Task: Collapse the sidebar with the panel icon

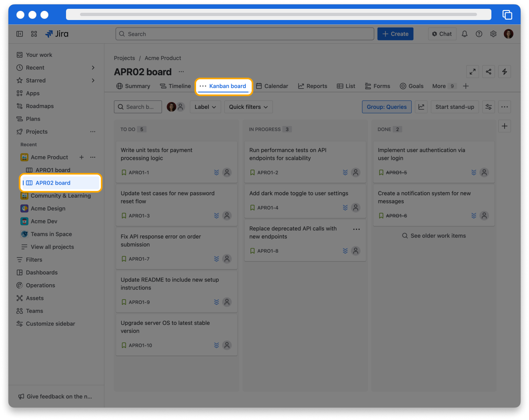Action: tap(20, 34)
